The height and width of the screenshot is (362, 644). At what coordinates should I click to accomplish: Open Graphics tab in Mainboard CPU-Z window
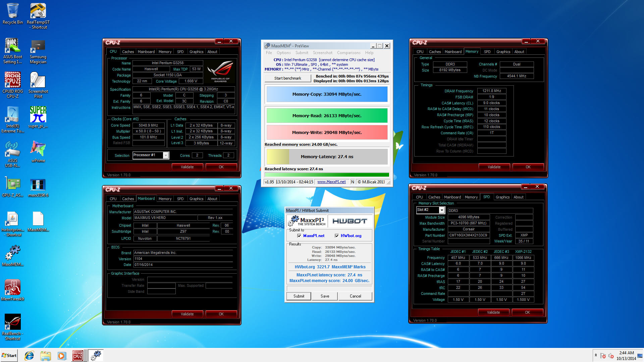(x=196, y=199)
